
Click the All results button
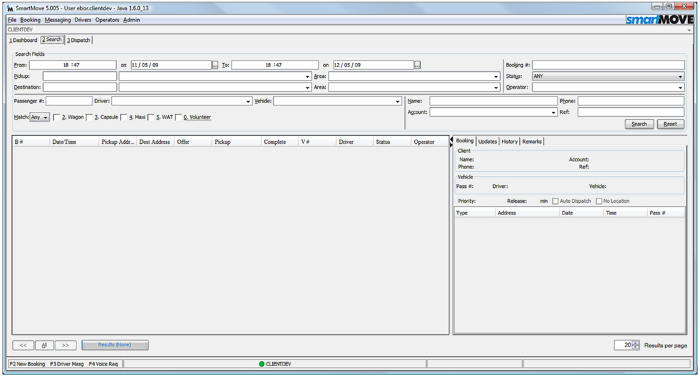(44, 345)
